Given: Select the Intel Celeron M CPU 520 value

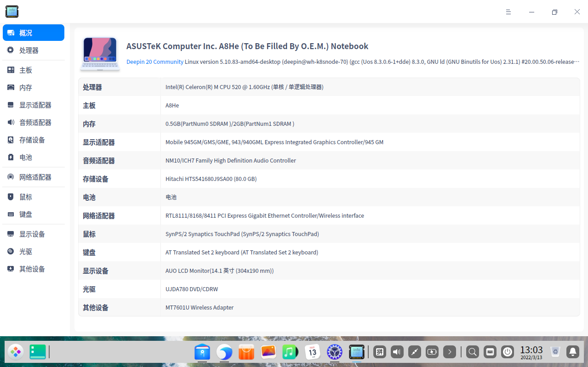Looking at the screenshot, I should click(244, 87).
